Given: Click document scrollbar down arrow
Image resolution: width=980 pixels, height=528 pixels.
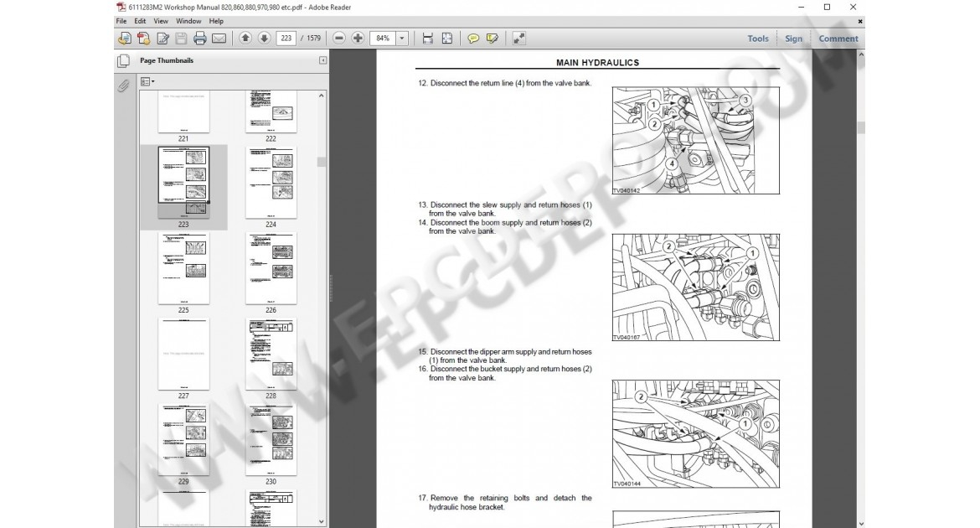Looking at the screenshot, I should point(860,523).
